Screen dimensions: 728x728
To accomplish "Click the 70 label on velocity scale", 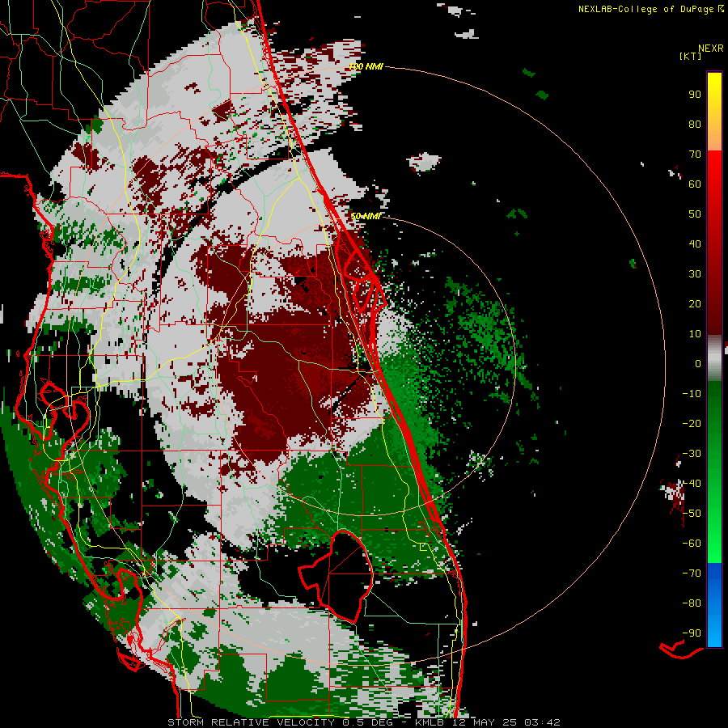I will 695,154.
